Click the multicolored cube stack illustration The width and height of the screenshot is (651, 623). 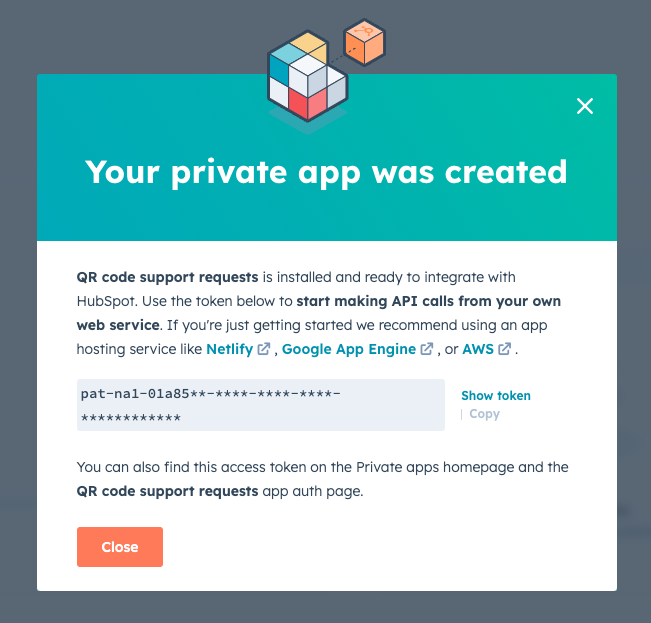click(x=307, y=77)
